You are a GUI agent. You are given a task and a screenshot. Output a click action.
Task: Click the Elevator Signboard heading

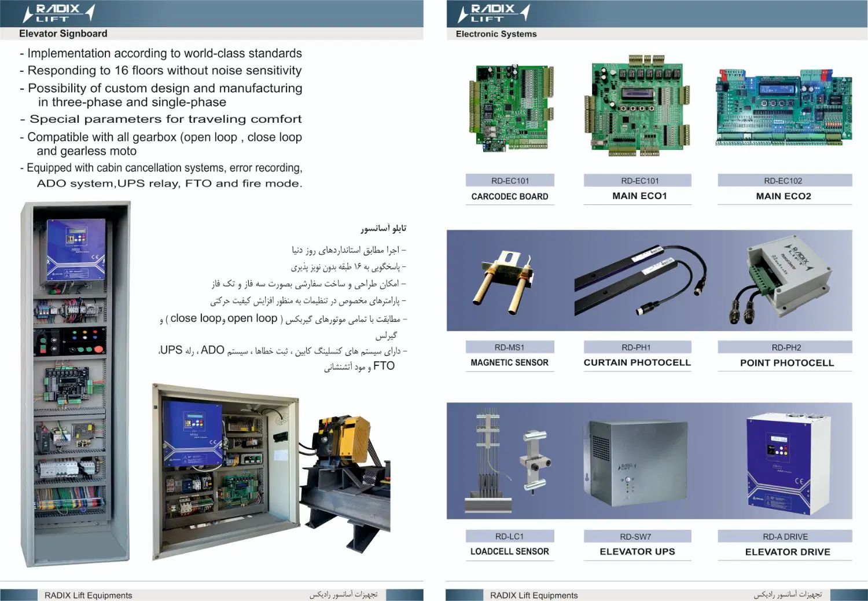[x=63, y=34]
